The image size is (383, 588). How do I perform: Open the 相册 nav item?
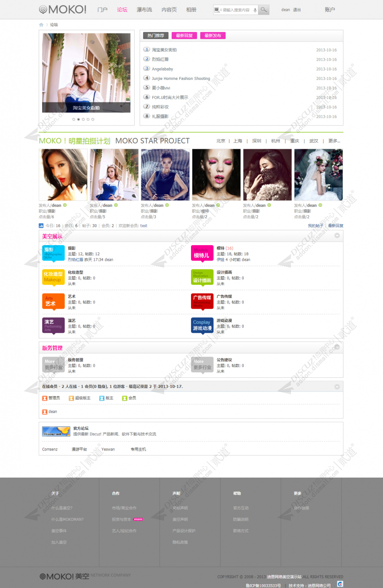(191, 10)
